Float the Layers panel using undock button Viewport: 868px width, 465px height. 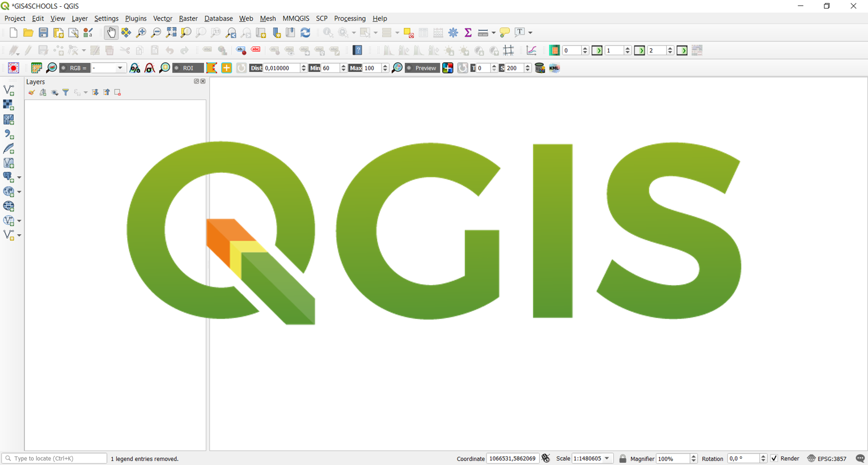197,82
